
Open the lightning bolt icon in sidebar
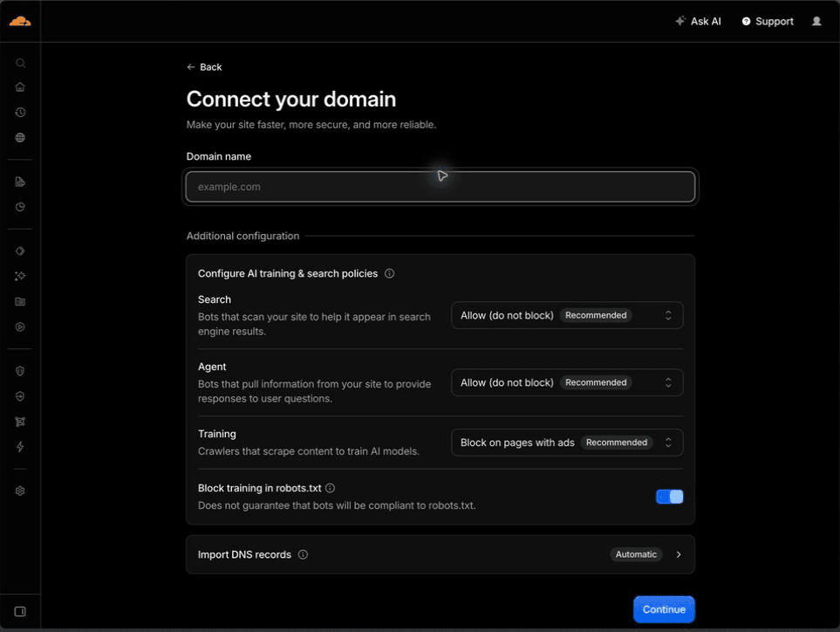[20, 447]
